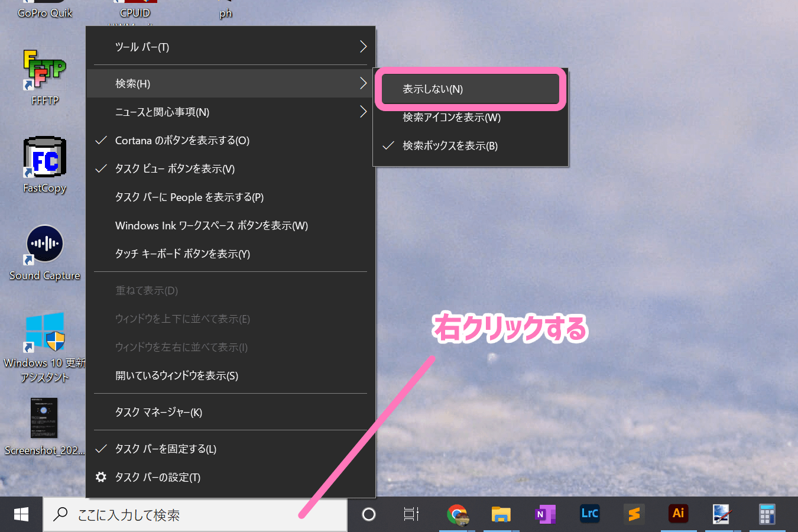Open タスク マネージャー from the menu

[x=158, y=413]
